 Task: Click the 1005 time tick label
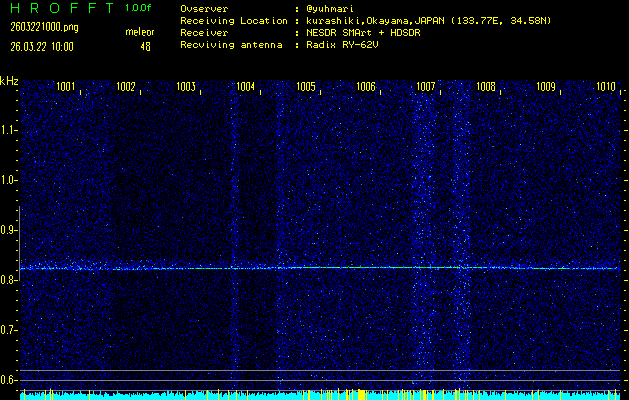[306, 87]
